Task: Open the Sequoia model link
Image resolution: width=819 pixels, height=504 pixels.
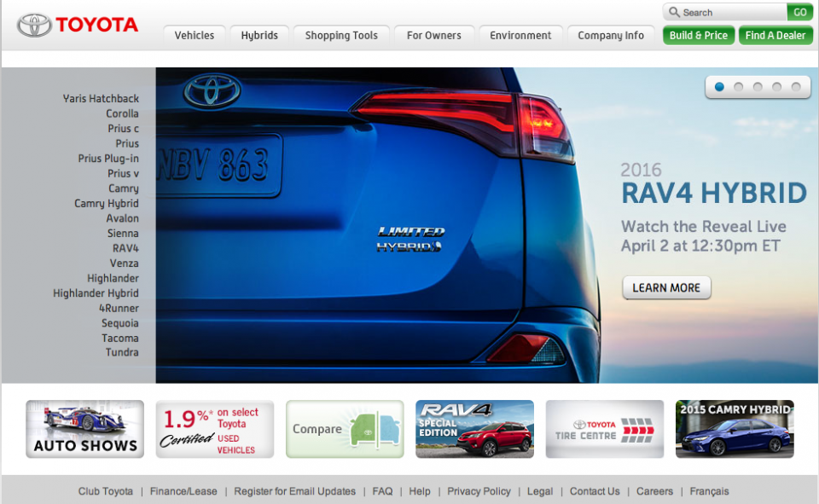Action: [x=119, y=323]
